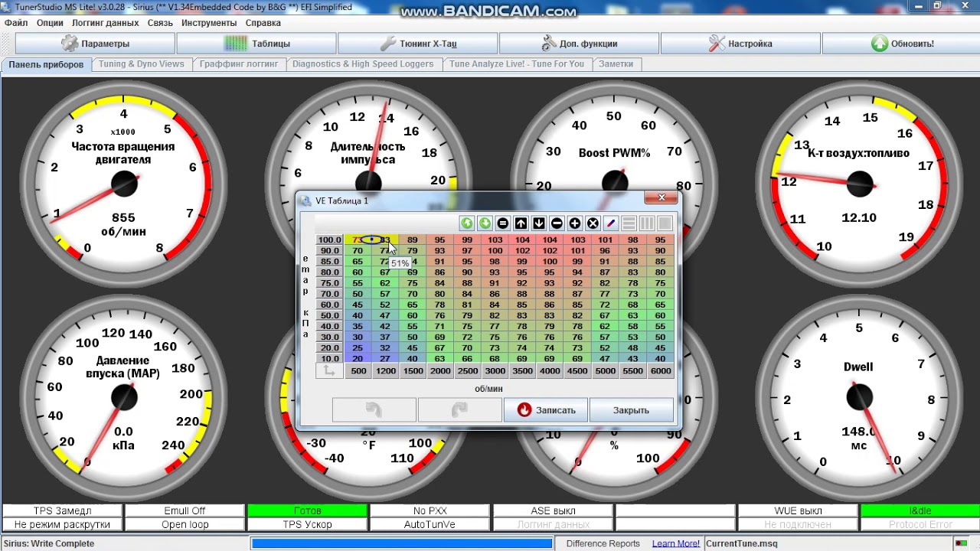Click the Обновить! button

(x=902, y=44)
